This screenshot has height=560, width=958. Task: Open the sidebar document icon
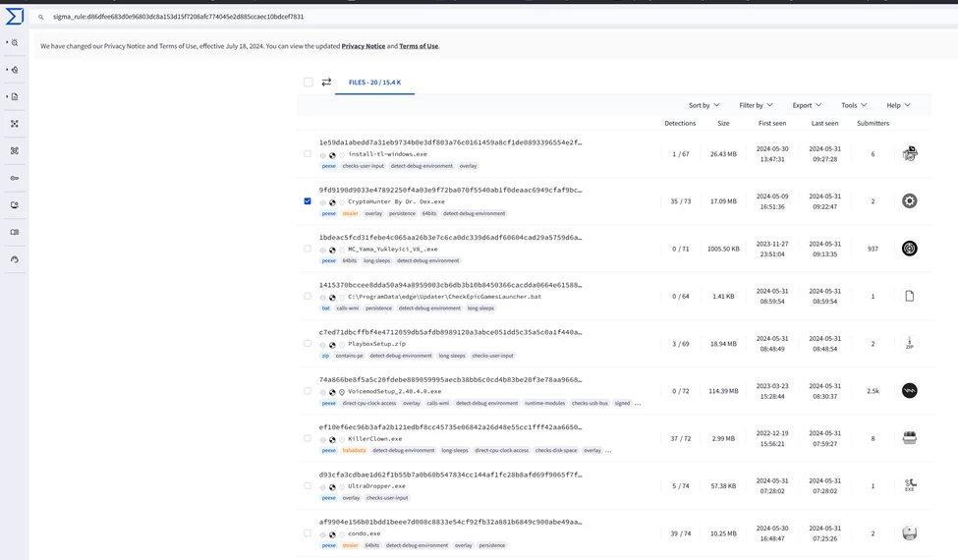click(x=15, y=96)
